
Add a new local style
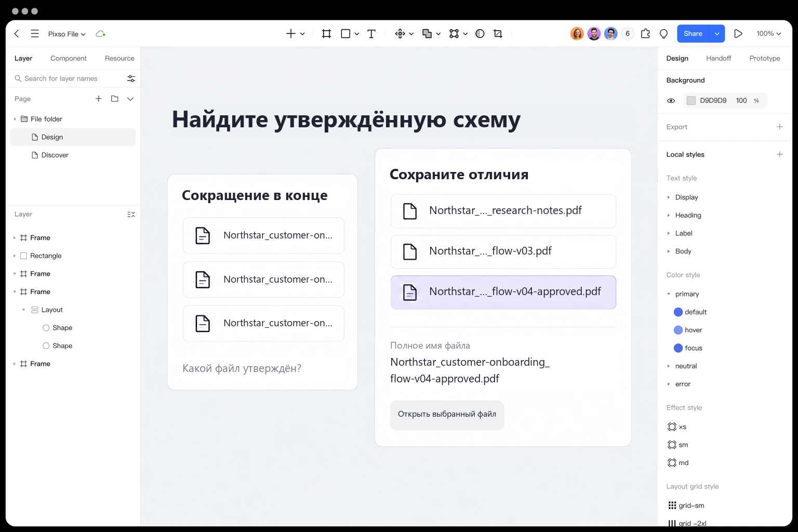pyautogui.click(x=779, y=154)
